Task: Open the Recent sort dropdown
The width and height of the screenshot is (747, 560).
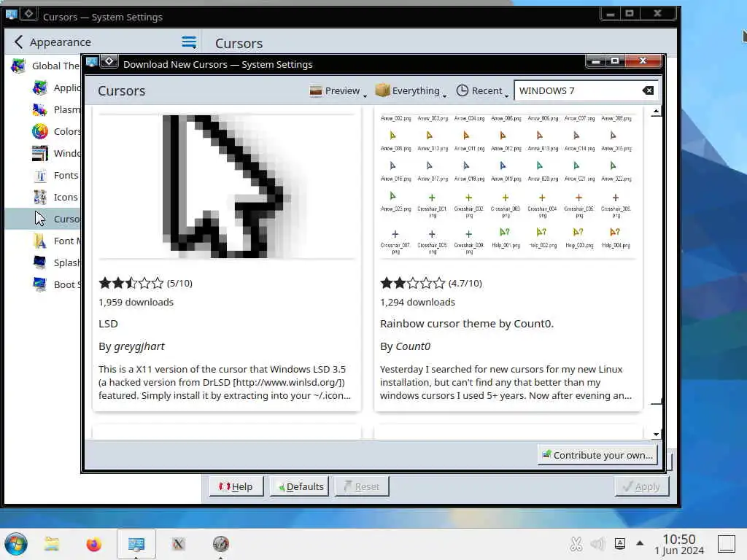Action: tap(482, 90)
